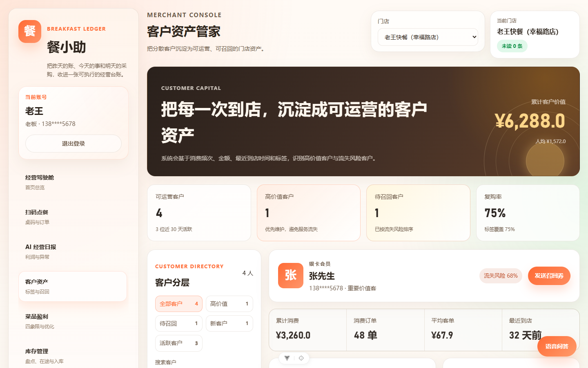Go to AI 经营日报 page

coord(73,252)
